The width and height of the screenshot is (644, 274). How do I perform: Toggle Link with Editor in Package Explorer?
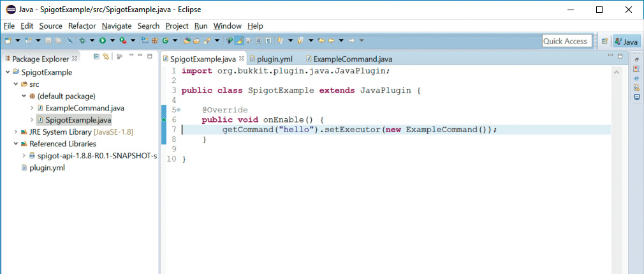106,56
